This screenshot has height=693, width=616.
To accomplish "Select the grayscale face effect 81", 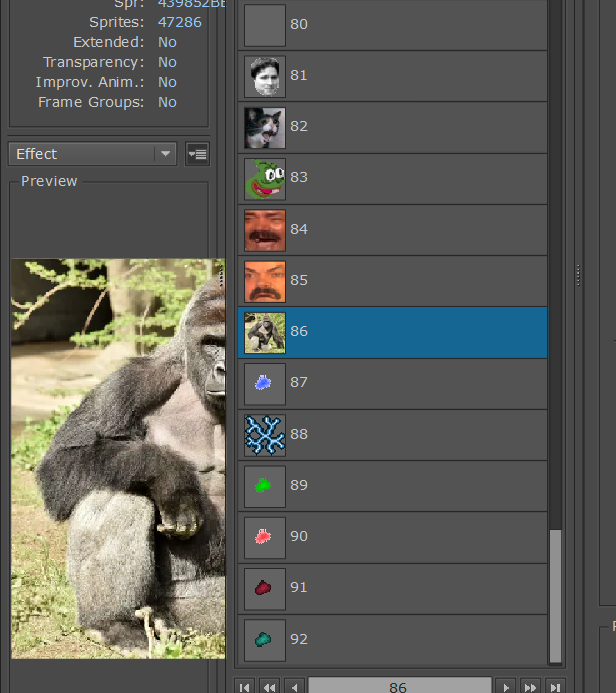I will (392, 76).
